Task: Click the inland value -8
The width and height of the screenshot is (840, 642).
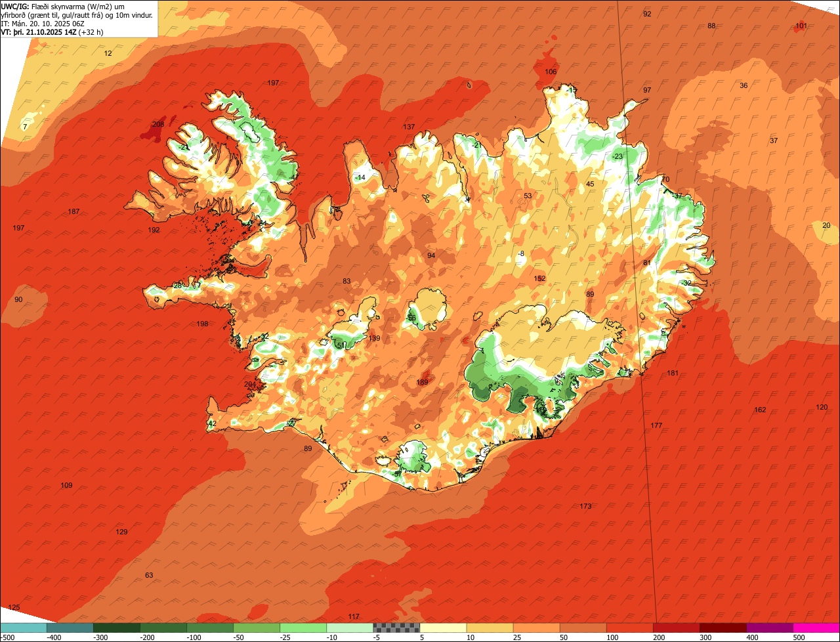Action: 521,253
